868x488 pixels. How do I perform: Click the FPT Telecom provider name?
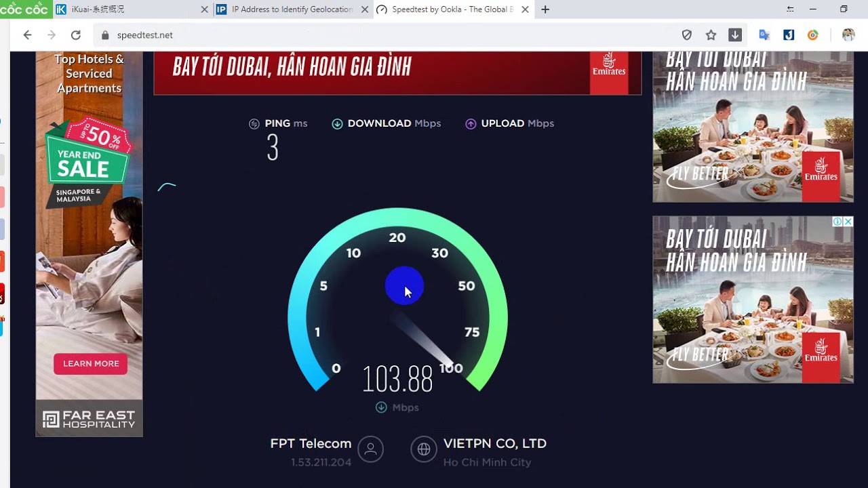point(311,444)
